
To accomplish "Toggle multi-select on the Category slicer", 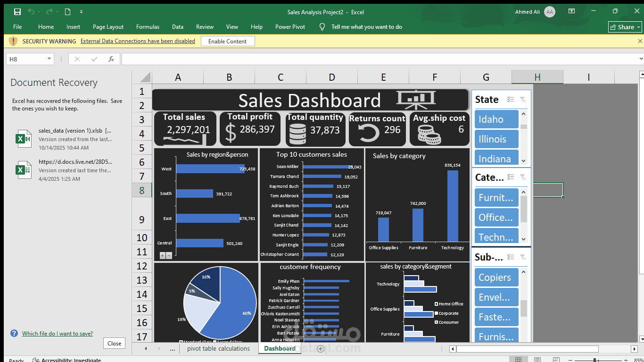I will [511, 177].
